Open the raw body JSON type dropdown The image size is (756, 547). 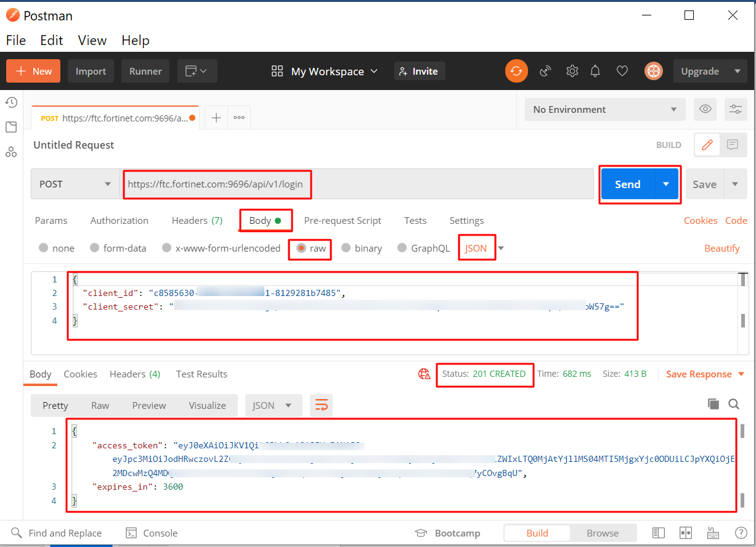(484, 248)
